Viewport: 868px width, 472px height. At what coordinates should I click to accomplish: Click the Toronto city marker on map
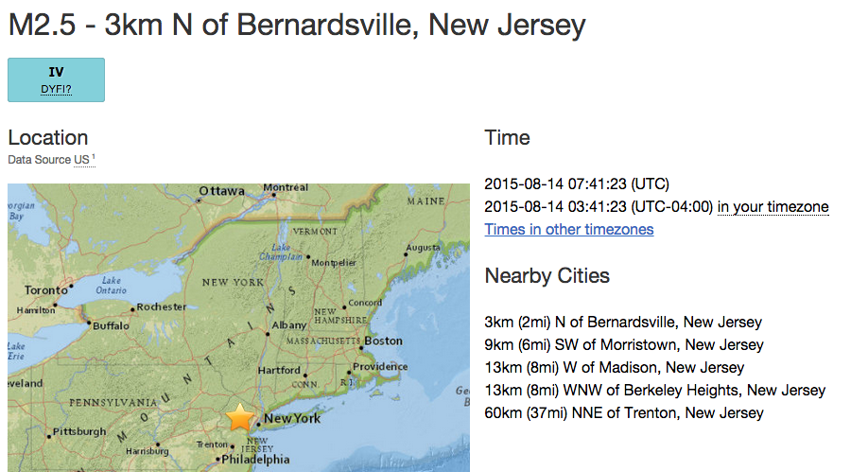click(70, 286)
